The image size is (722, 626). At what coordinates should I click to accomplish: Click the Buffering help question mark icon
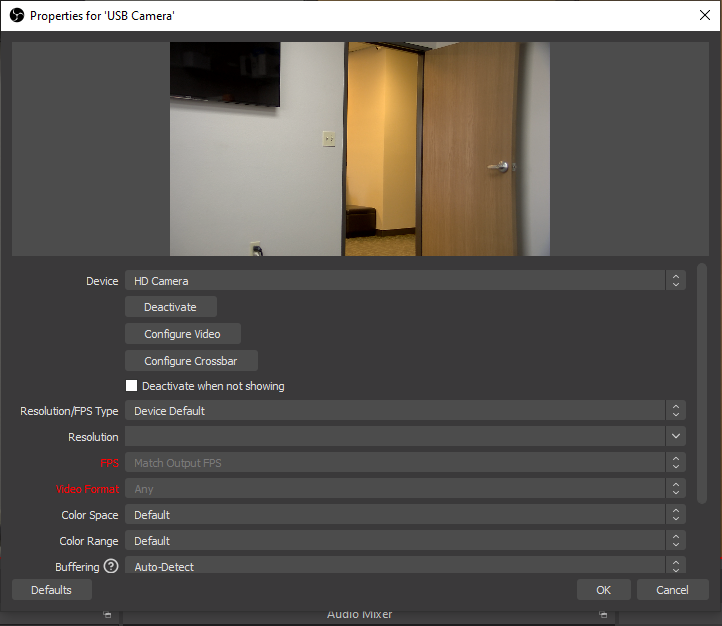(x=111, y=567)
